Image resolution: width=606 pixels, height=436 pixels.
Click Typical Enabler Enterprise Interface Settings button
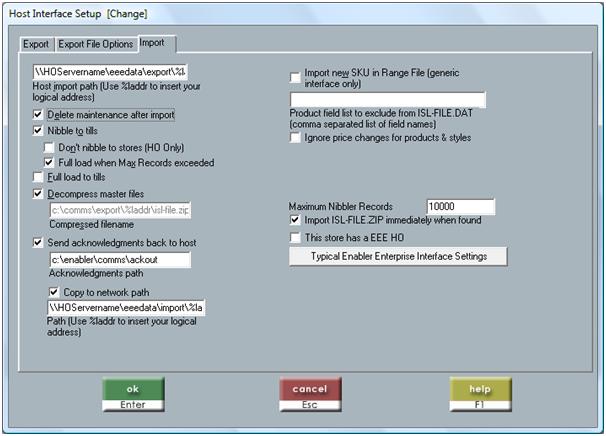398,256
